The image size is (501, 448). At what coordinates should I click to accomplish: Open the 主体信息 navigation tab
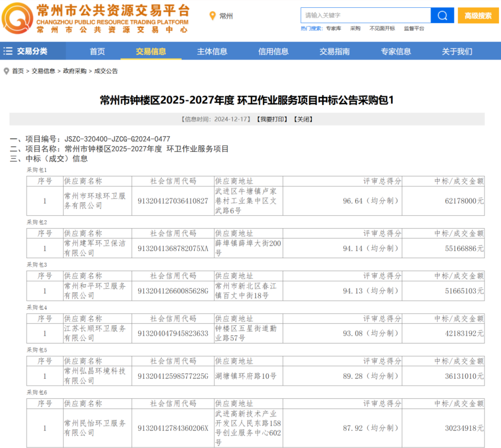click(212, 51)
